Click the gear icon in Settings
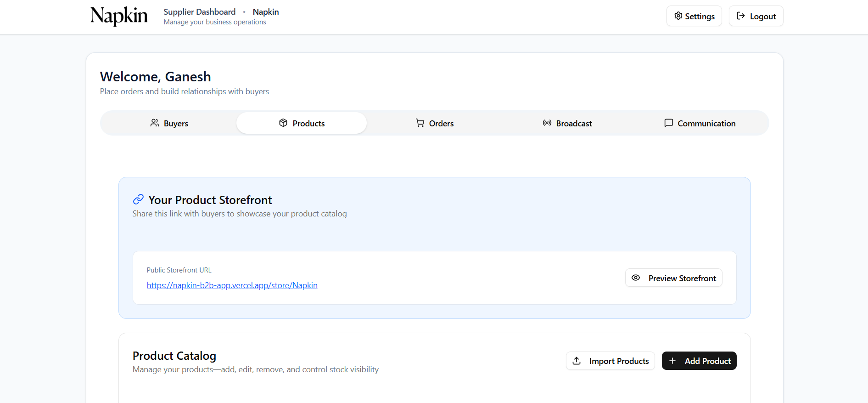The width and height of the screenshot is (868, 403). pos(678,16)
